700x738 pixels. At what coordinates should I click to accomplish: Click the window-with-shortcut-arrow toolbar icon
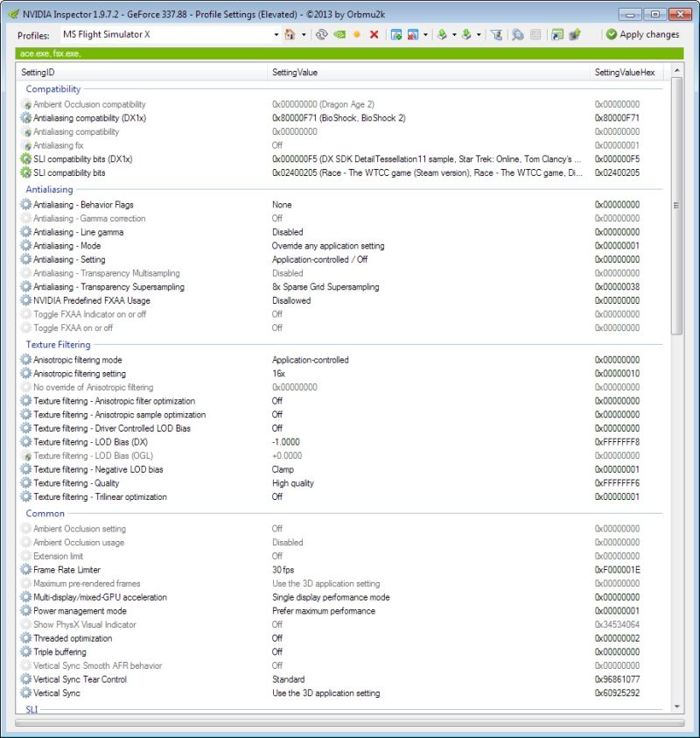coord(557,34)
